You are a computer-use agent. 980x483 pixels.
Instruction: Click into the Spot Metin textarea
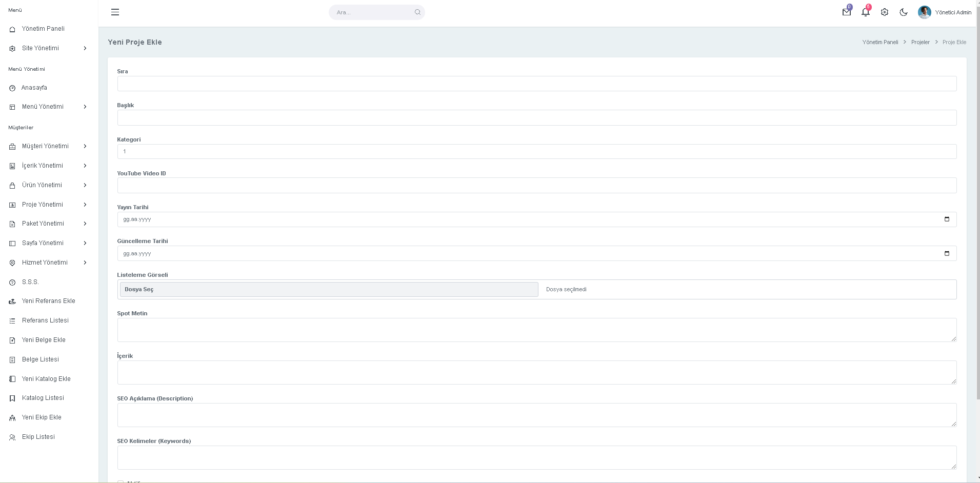[536, 330]
